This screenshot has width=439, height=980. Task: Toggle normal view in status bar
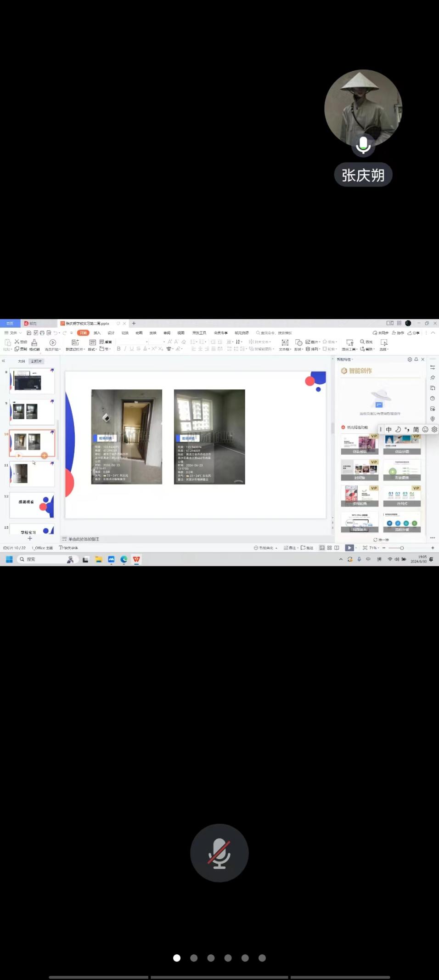322,548
